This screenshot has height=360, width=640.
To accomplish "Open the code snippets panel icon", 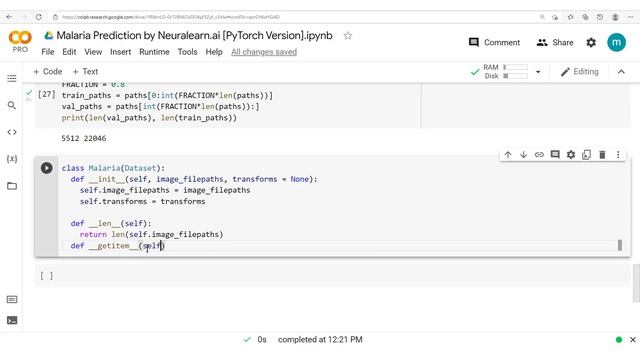I will (12, 132).
